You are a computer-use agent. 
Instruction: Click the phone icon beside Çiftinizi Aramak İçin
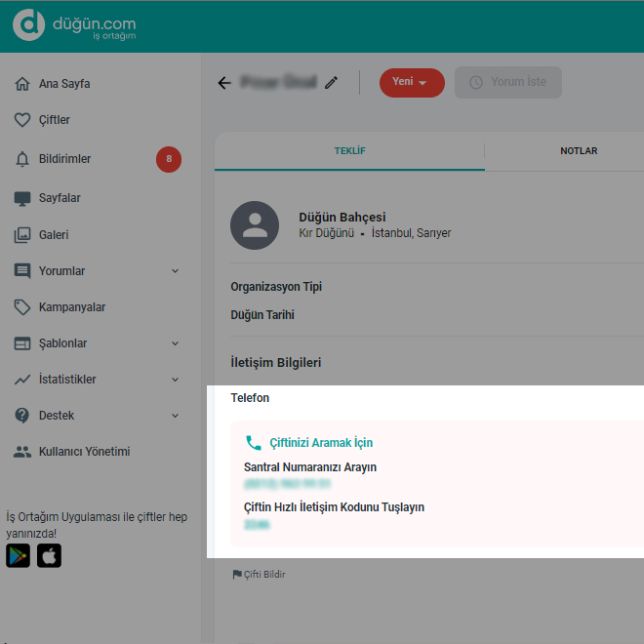coord(254,442)
